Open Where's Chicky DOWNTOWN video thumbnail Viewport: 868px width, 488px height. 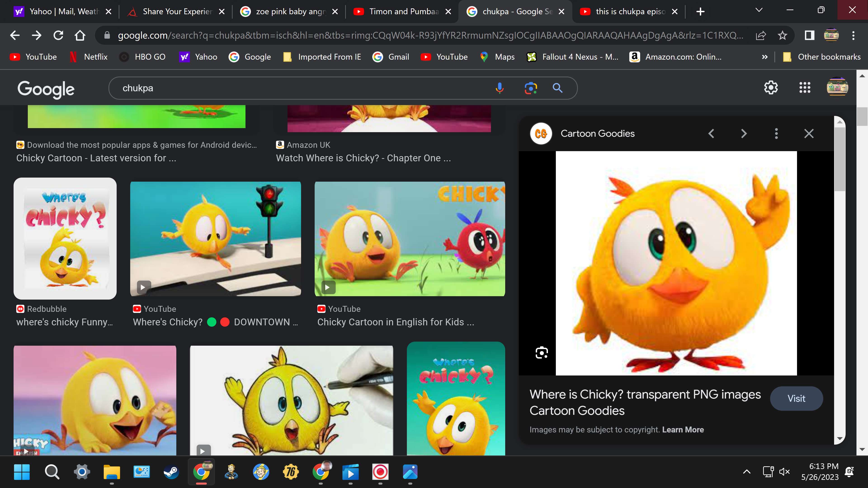[216, 239]
